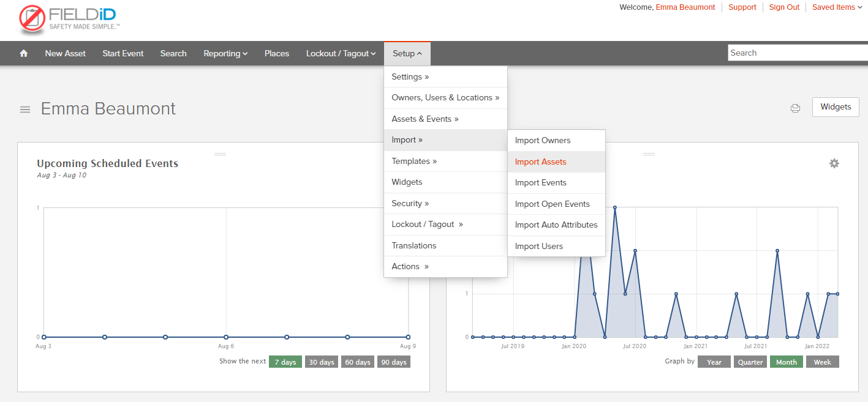868x402 pixels.
Task: Open the hamburger menu beside Emma Beaumont
Action: click(x=25, y=110)
